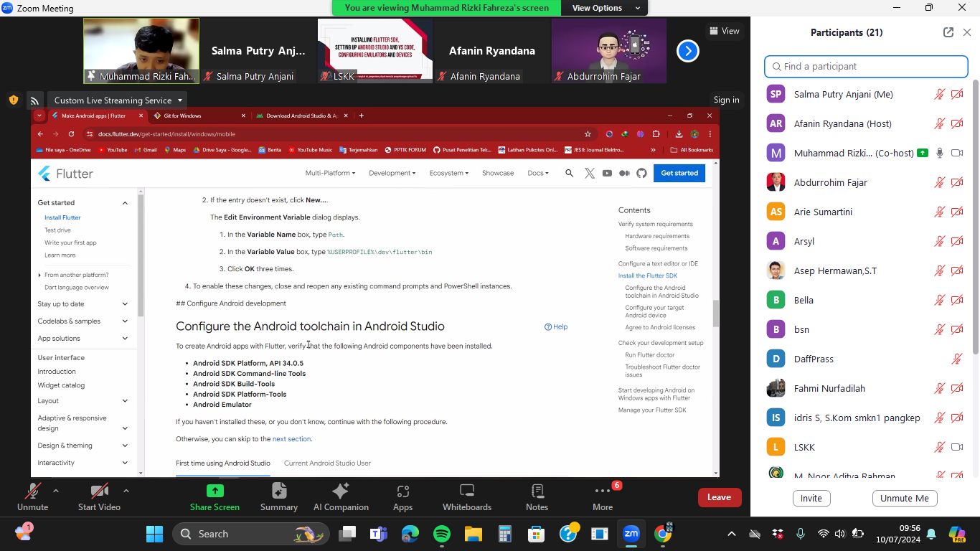980x551 pixels.
Task: Open the Chrome extensions puzzle icon
Action: coord(656,134)
